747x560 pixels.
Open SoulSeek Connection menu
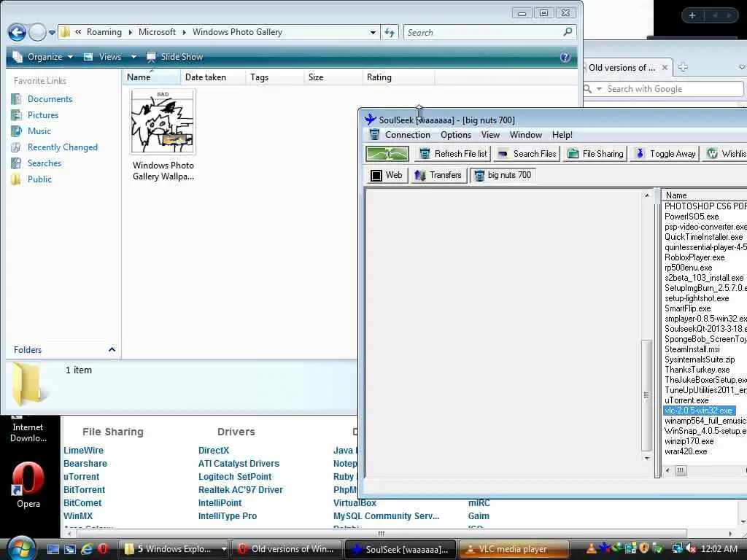click(407, 135)
